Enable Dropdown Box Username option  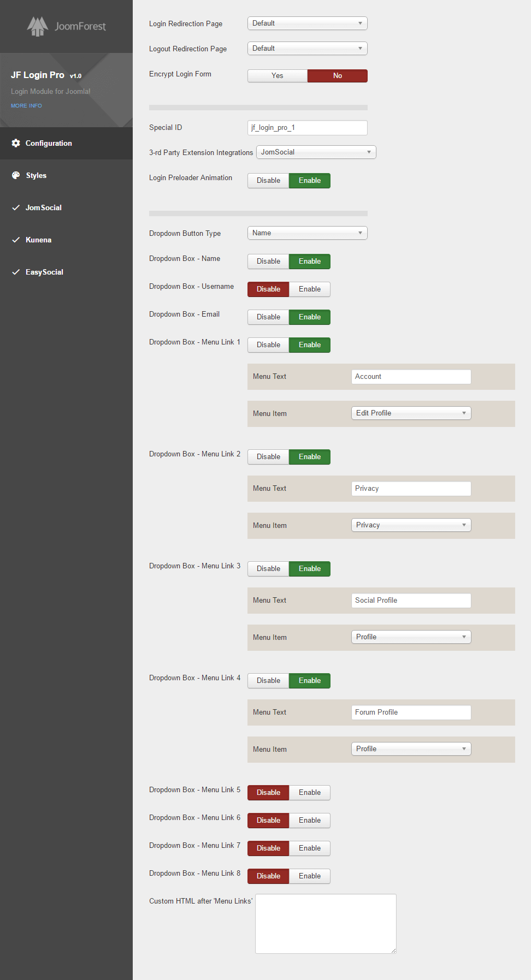pos(309,289)
